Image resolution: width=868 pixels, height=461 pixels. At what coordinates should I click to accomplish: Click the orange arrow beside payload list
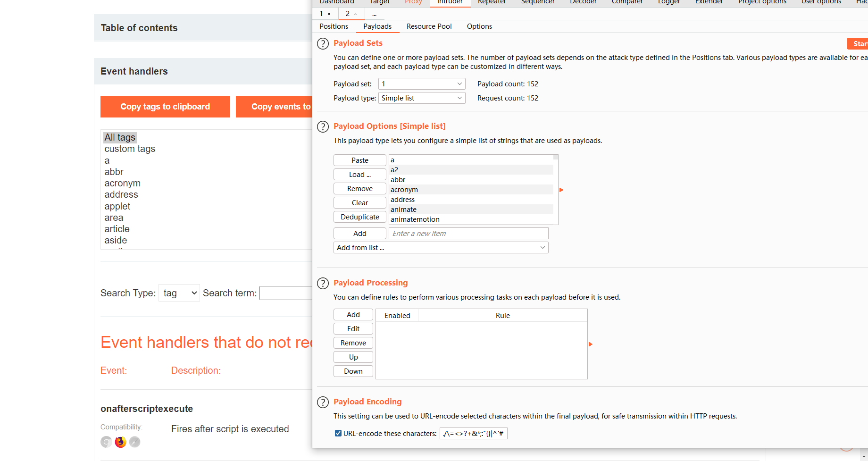[561, 190]
